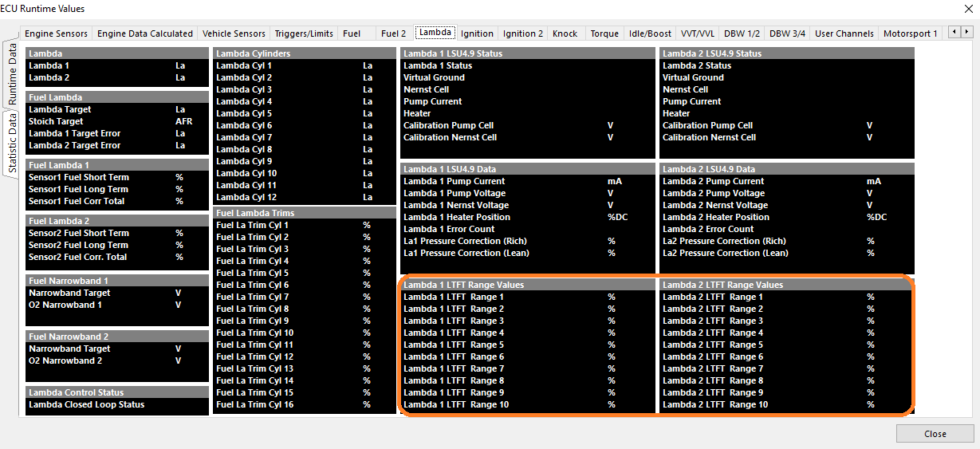Click the tab strip right scroll arrow

pos(966,32)
